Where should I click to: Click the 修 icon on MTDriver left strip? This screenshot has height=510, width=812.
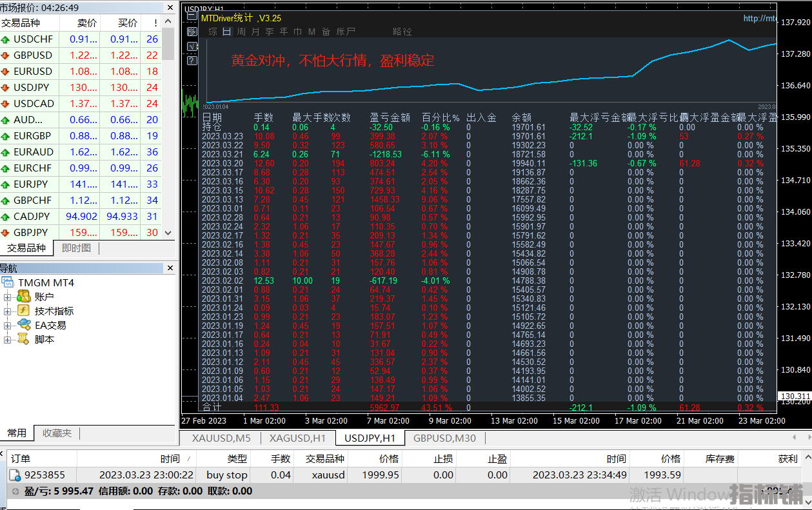(x=192, y=32)
